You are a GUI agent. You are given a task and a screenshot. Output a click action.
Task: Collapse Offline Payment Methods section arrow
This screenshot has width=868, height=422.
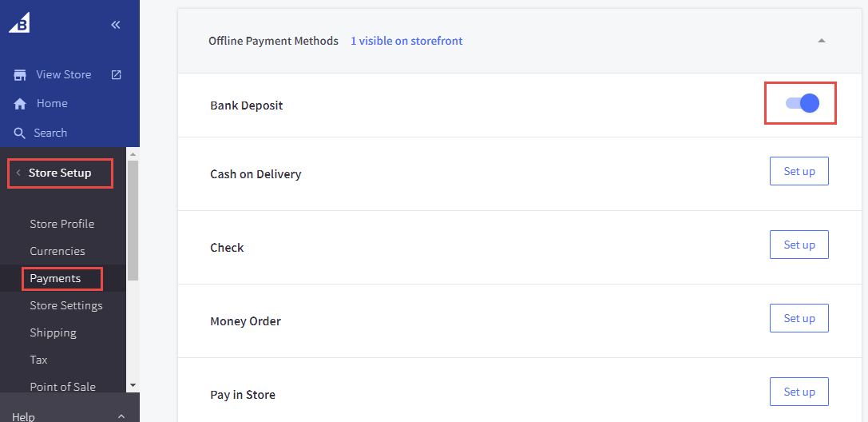point(821,41)
